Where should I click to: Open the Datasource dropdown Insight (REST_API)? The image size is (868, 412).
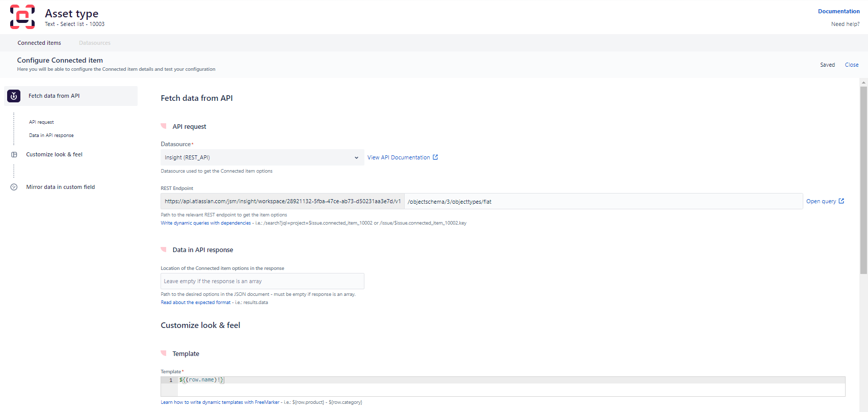pos(262,157)
